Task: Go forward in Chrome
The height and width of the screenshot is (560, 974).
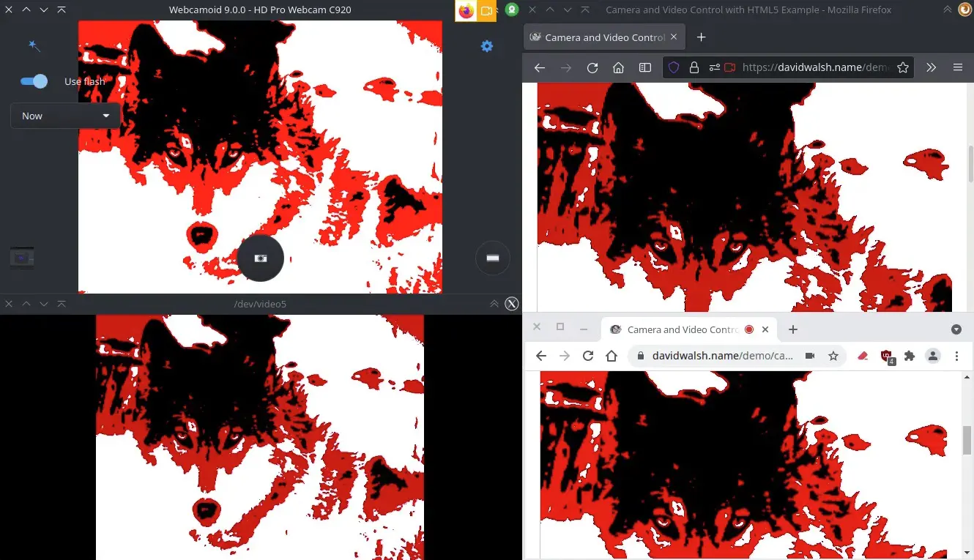Action: 565,356
